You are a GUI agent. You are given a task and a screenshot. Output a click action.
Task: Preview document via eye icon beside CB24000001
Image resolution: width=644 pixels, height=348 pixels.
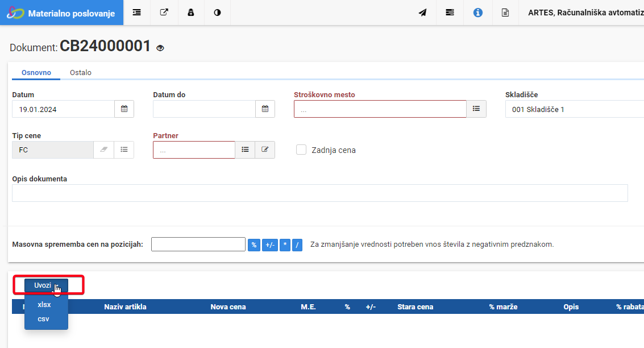(160, 48)
